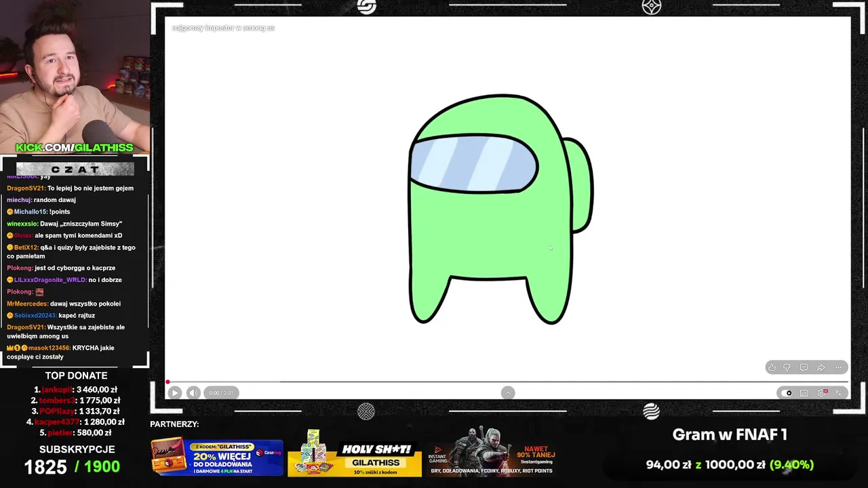Open the KICK.COM/GILATHISS link
The width and height of the screenshot is (868, 488).
(x=75, y=148)
